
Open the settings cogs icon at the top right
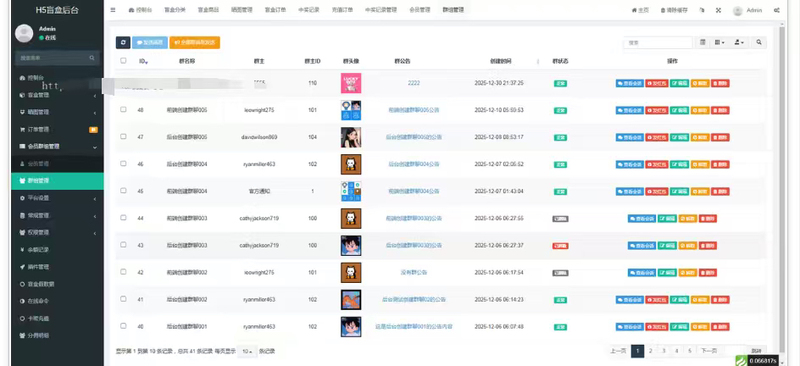(x=777, y=10)
